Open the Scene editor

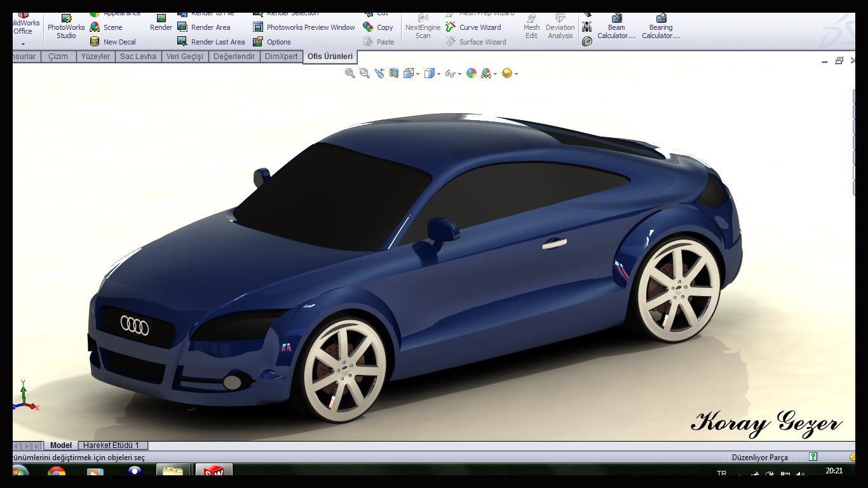coord(106,27)
